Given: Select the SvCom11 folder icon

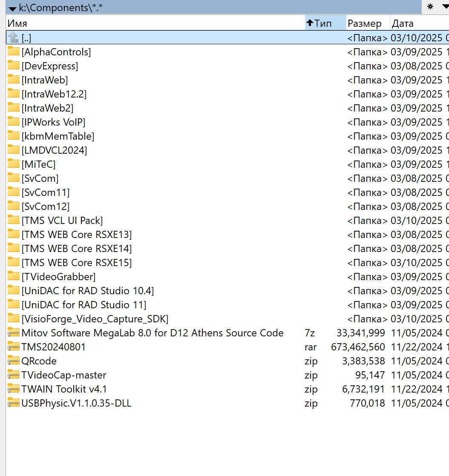Looking at the screenshot, I should point(13,192).
